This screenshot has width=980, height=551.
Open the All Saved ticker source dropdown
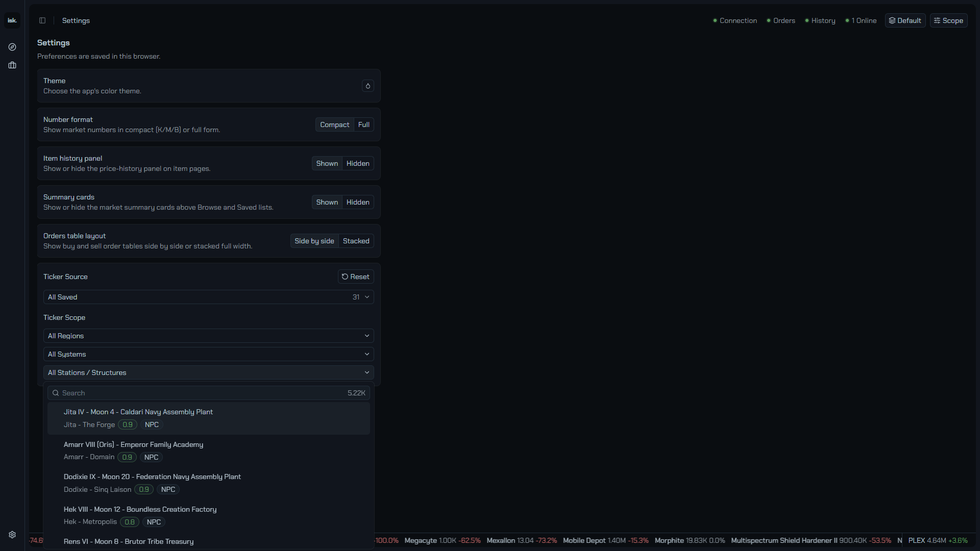click(209, 297)
